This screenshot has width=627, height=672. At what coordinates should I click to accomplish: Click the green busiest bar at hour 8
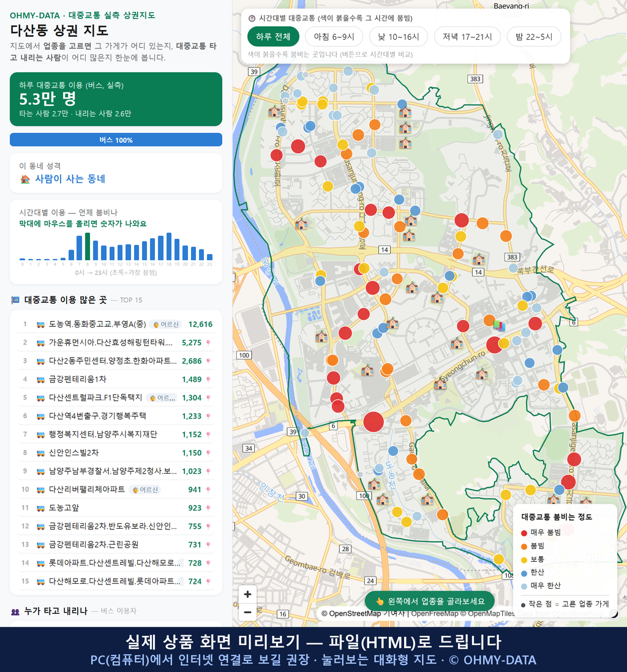coord(88,247)
